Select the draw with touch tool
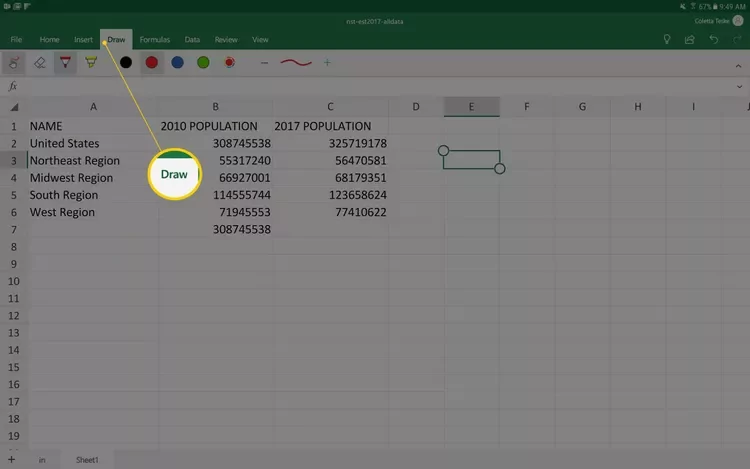The image size is (750, 469). (14, 63)
